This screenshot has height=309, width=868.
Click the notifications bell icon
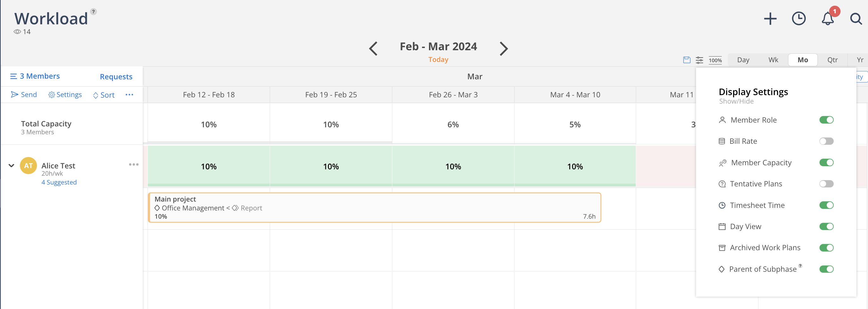828,19
